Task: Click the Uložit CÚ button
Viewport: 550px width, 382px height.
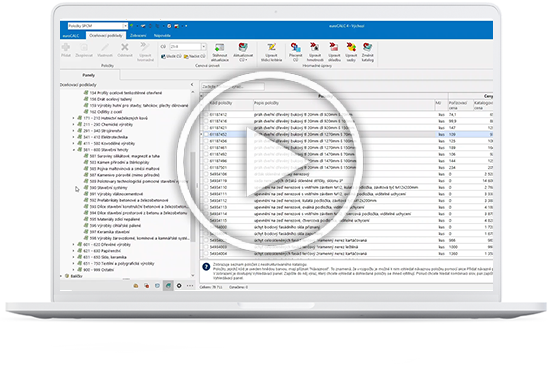Action: 171,56
